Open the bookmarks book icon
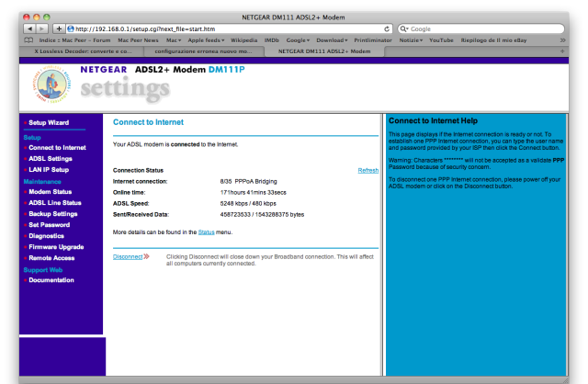Viewport: 588px width, 384px height. (x=28, y=40)
